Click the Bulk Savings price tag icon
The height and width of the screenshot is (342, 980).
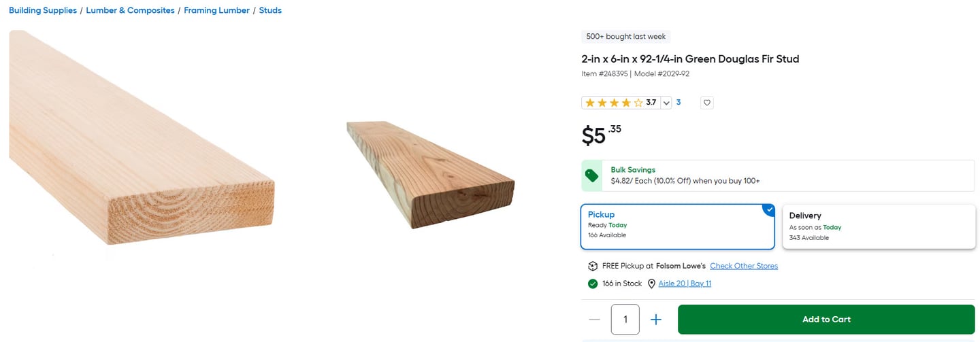(x=592, y=176)
